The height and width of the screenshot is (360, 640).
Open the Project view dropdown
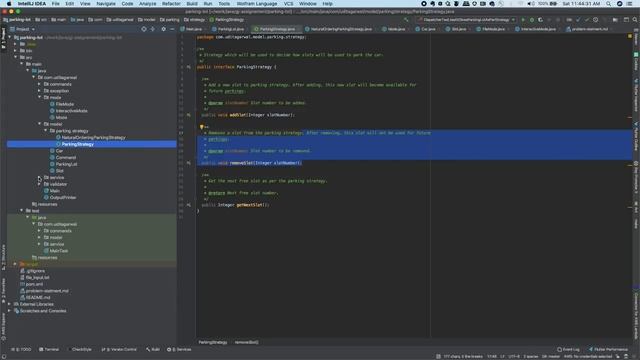click(x=22, y=29)
